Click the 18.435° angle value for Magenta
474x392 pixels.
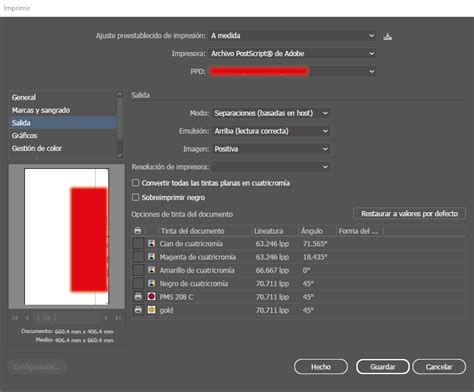pos(315,257)
